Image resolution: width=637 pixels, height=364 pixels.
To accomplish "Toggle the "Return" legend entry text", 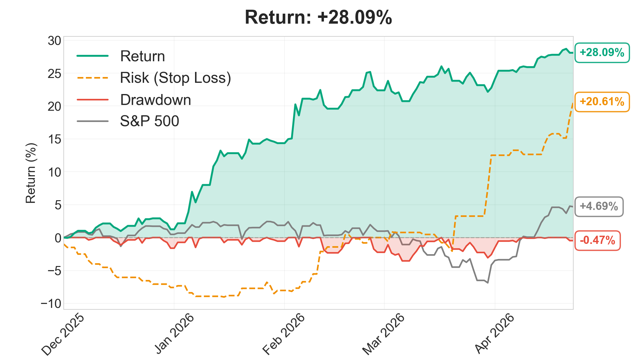I will click(x=143, y=56).
